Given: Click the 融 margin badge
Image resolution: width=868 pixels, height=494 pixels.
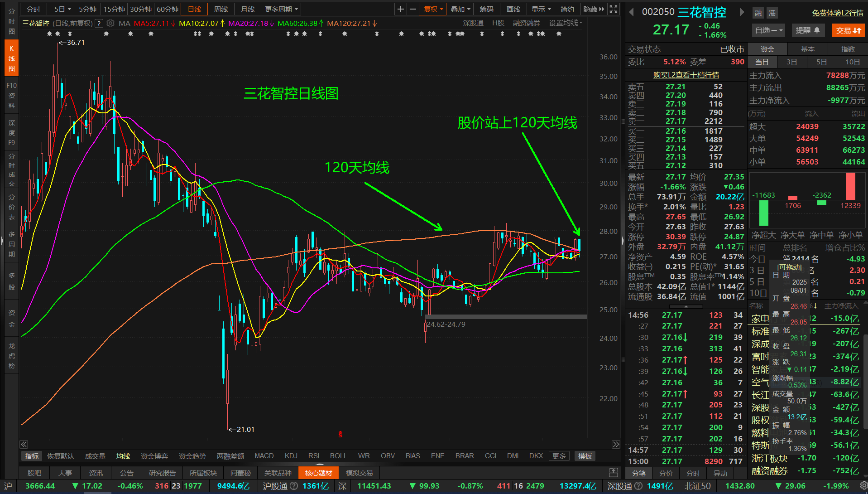Looking at the screenshot, I should coord(758,13).
